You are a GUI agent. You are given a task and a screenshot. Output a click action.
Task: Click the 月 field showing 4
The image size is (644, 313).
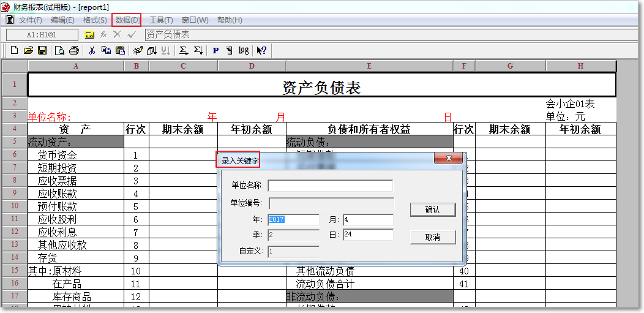pyautogui.click(x=368, y=220)
